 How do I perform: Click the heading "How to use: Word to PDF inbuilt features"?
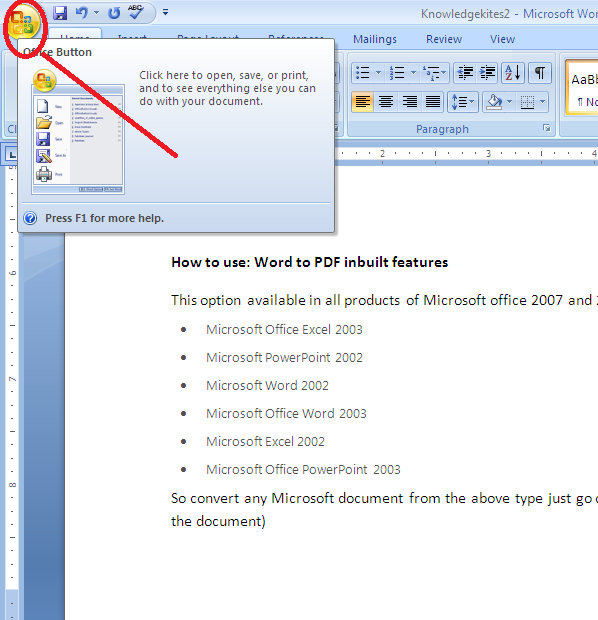(x=310, y=262)
